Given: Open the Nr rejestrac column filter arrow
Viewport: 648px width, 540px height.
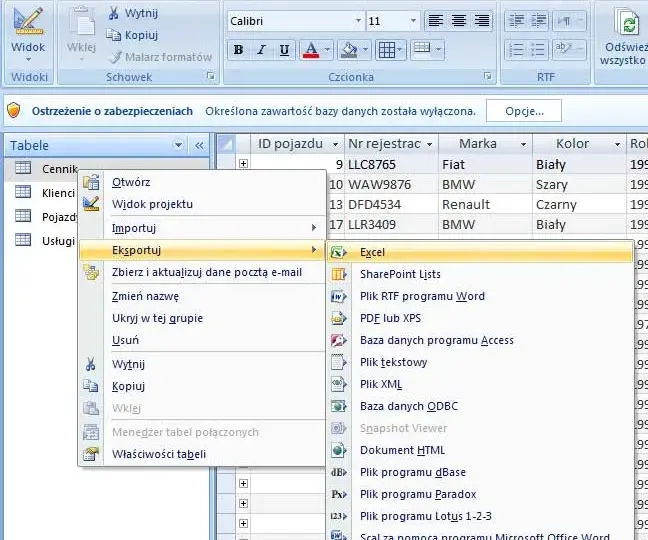Looking at the screenshot, I should (x=430, y=144).
